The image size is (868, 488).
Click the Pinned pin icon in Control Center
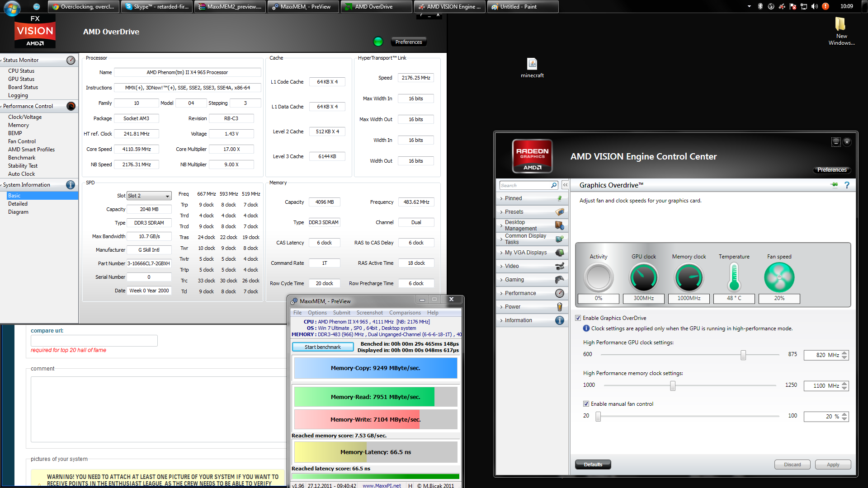[x=560, y=198]
